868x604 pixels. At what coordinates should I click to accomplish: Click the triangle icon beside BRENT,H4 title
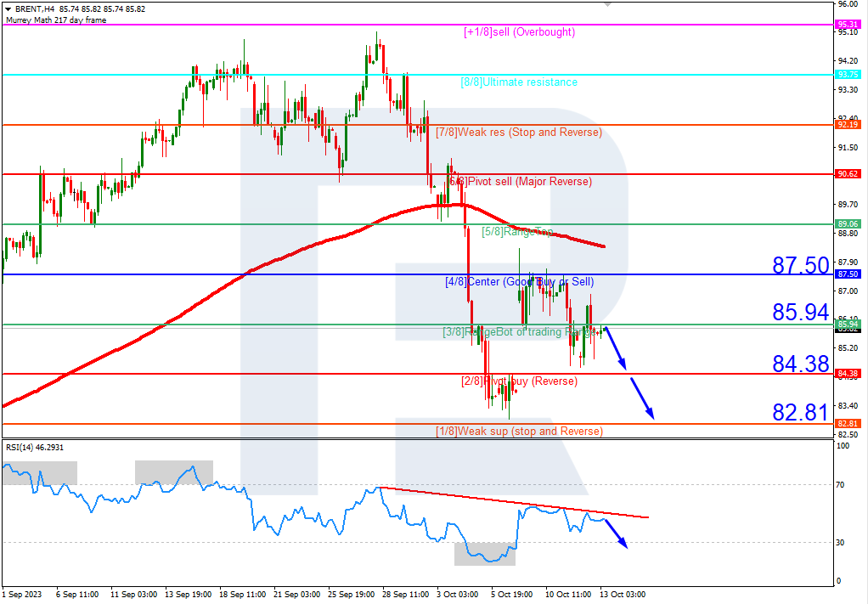tap(8, 8)
